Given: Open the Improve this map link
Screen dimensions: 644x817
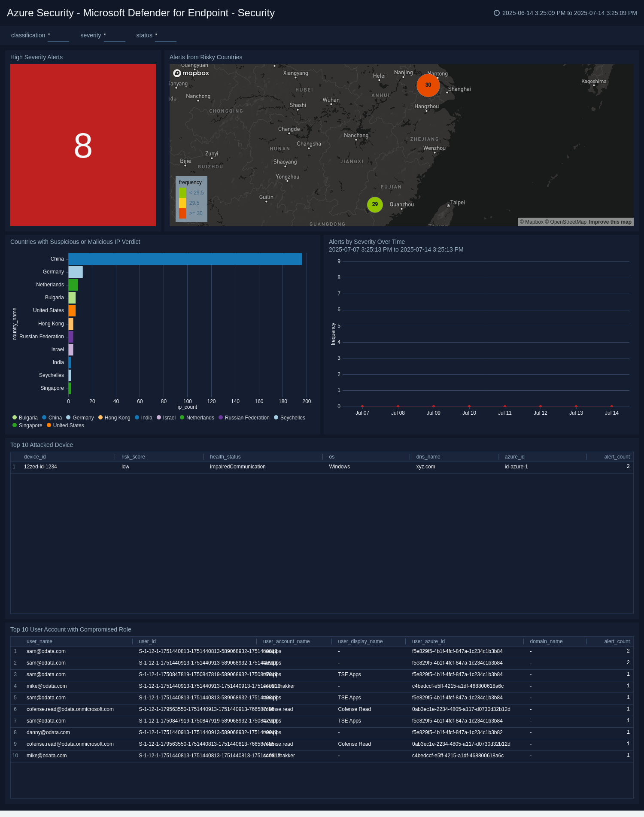Looking at the screenshot, I should 610,222.
